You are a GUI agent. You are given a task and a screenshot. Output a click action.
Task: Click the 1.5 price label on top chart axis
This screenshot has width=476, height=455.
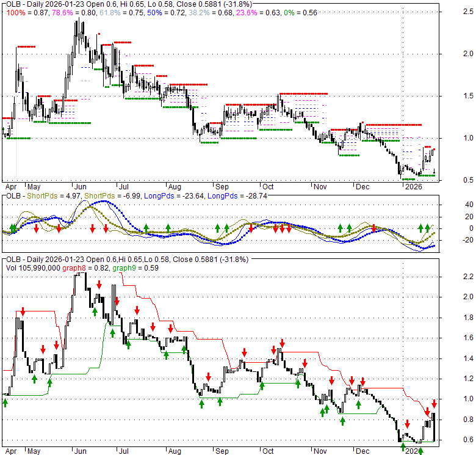coord(468,96)
